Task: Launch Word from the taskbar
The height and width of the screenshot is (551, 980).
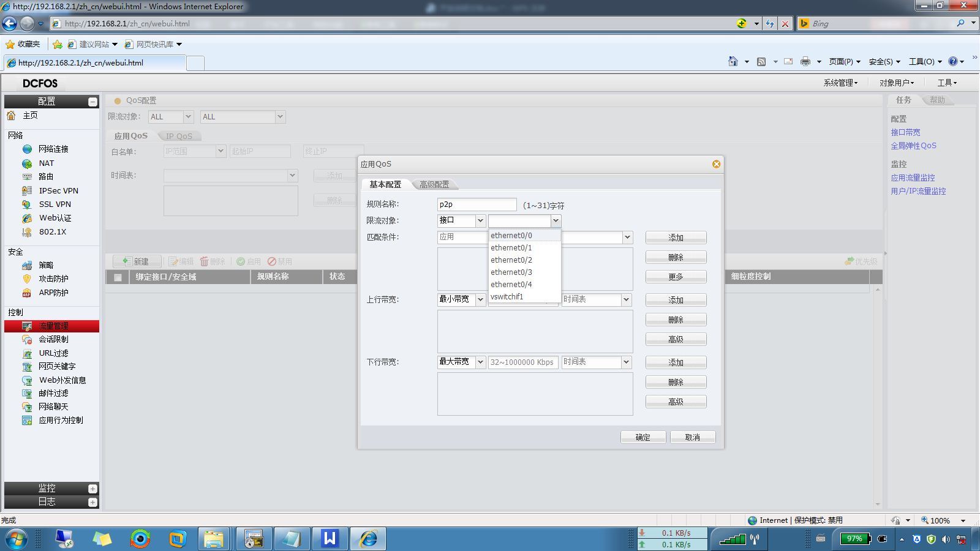Action: click(330, 539)
